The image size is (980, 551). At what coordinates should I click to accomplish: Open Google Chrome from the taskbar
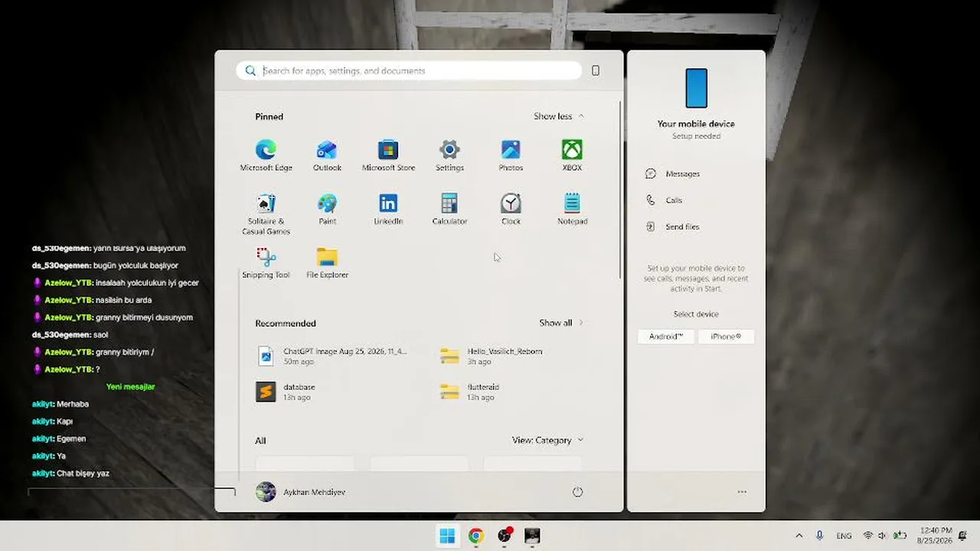tap(475, 536)
